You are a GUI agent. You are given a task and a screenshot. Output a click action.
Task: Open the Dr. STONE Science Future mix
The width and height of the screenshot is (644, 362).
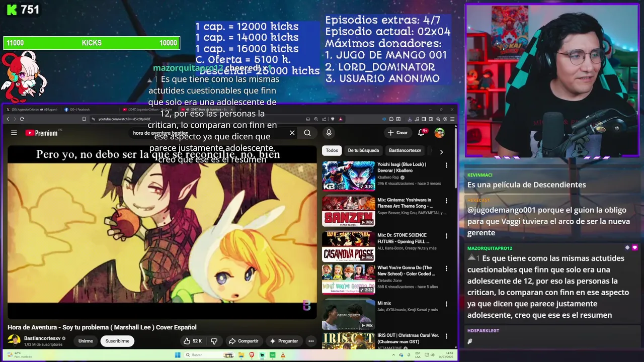click(x=348, y=246)
